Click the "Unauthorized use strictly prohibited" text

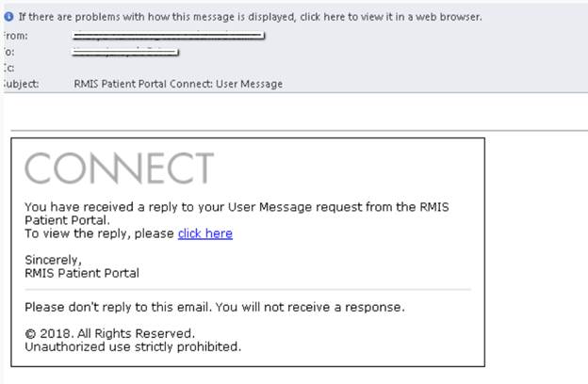tap(133, 346)
